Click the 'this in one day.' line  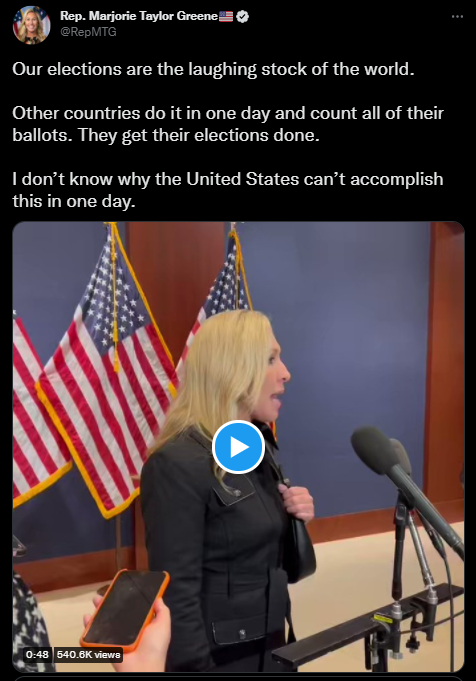[74, 201]
